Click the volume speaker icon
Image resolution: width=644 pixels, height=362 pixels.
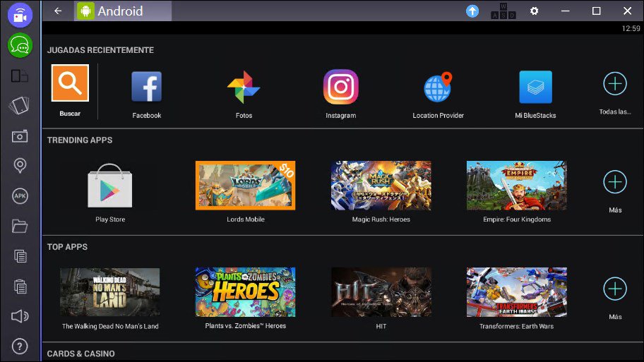[20, 316]
